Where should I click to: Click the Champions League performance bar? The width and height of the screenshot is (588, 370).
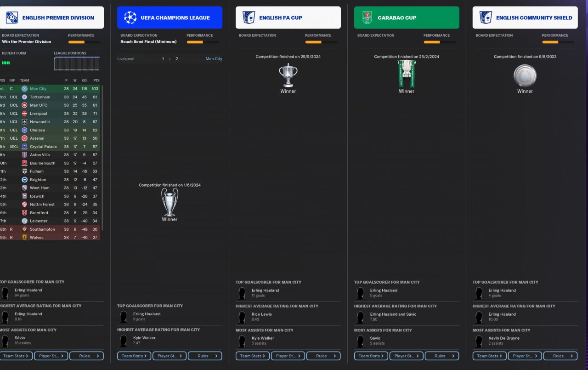click(x=203, y=42)
